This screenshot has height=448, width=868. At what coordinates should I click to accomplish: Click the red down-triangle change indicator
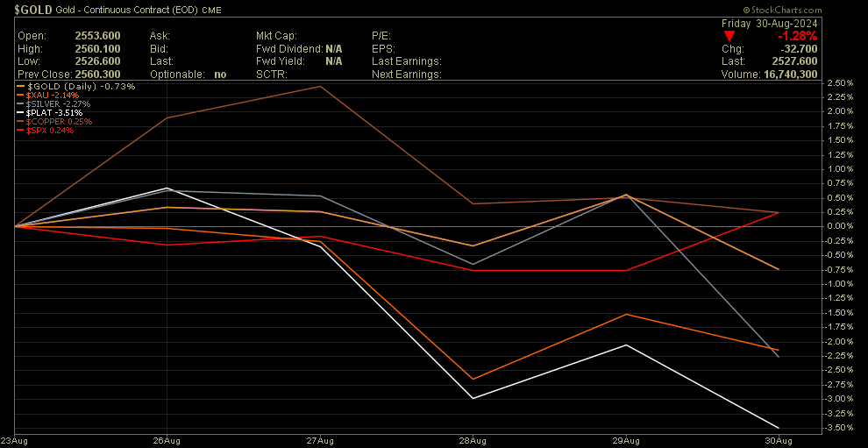point(729,37)
